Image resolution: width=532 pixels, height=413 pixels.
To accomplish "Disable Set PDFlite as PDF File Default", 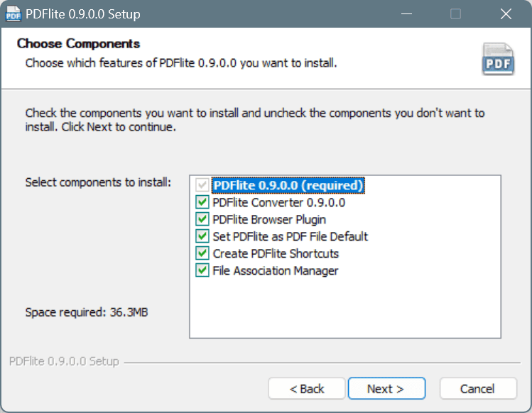I will (202, 236).
